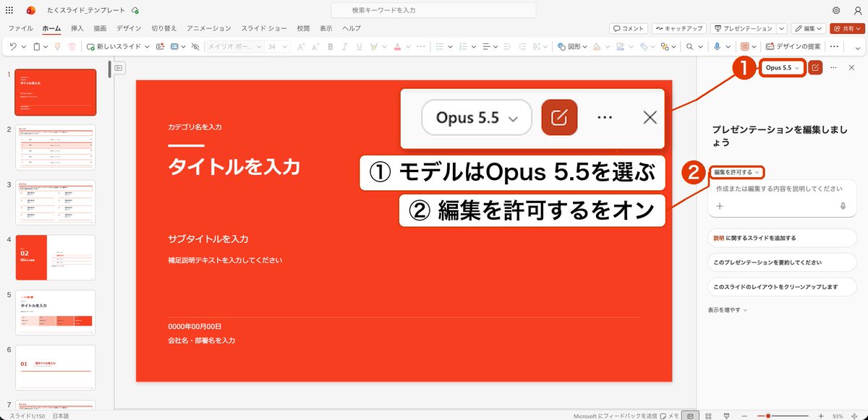Screen dimensions: 868x420
Task: Open the 新しいスライド dropdown arrow
Action: pyautogui.click(x=147, y=46)
